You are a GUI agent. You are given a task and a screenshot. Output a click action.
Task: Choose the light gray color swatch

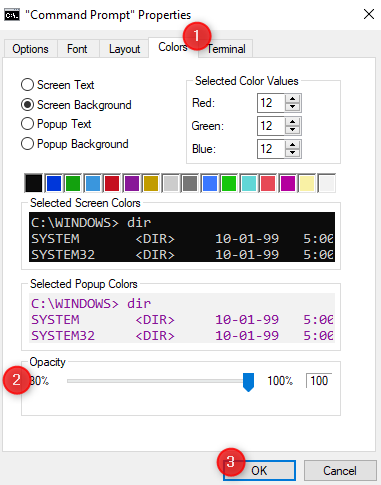[171, 183]
